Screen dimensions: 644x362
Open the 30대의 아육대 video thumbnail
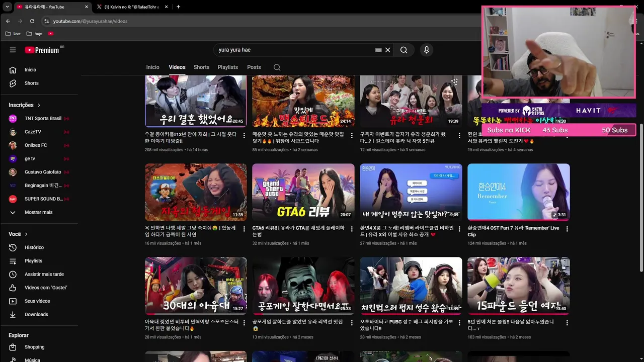coord(196,286)
